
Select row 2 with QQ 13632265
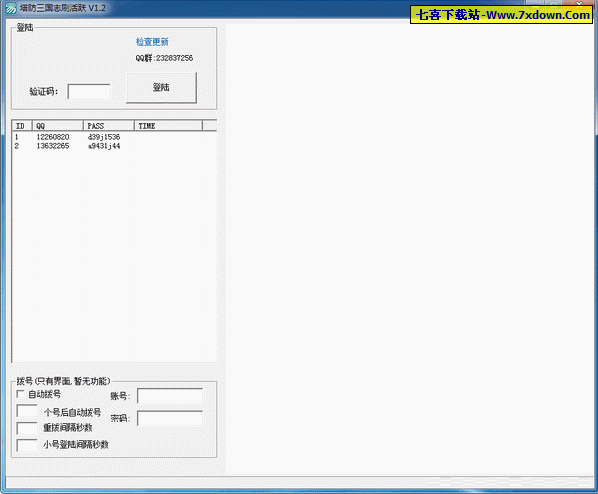pos(114,146)
